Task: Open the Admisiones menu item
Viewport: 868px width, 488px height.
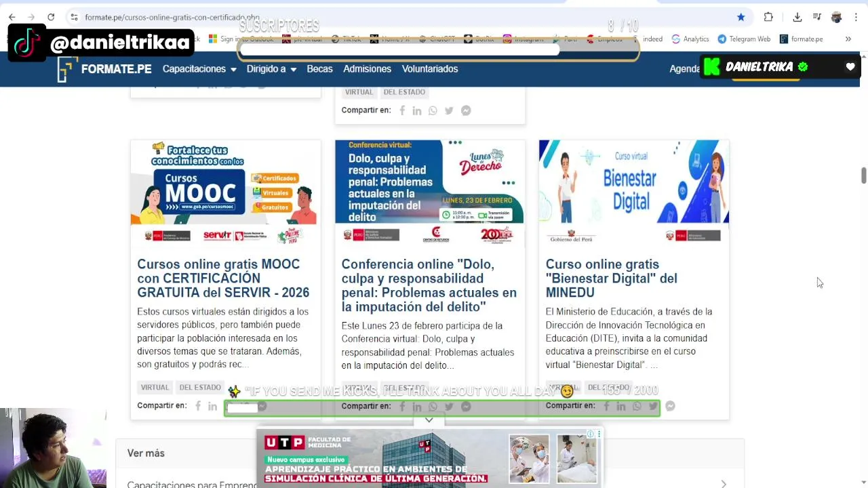Action: point(367,69)
